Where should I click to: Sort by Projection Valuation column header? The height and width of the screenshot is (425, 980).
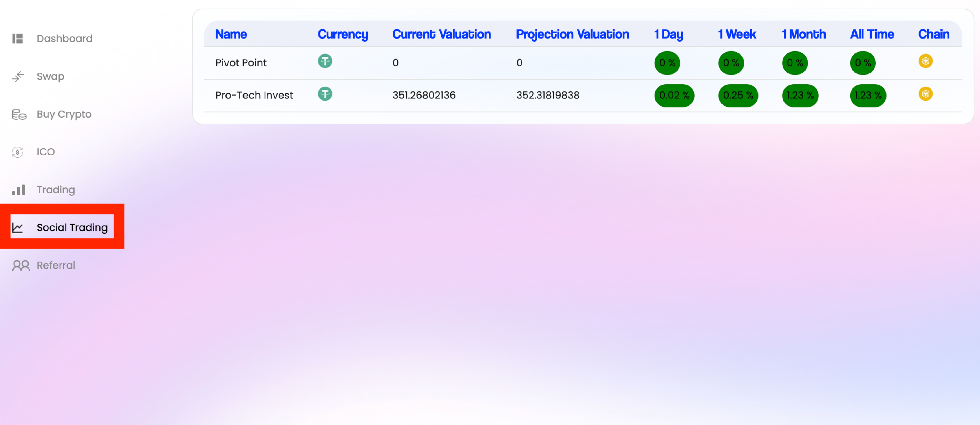click(x=572, y=34)
